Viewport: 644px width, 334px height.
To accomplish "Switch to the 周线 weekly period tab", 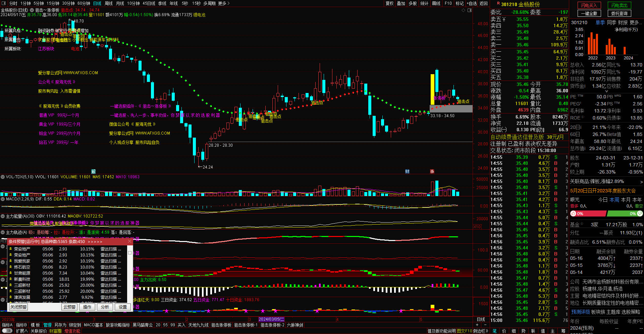I will pos(109,3).
